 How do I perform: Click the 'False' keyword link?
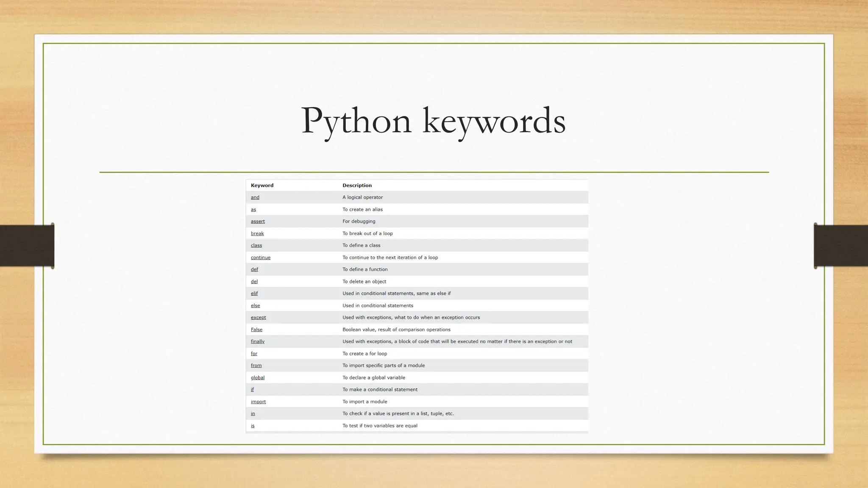tap(256, 330)
